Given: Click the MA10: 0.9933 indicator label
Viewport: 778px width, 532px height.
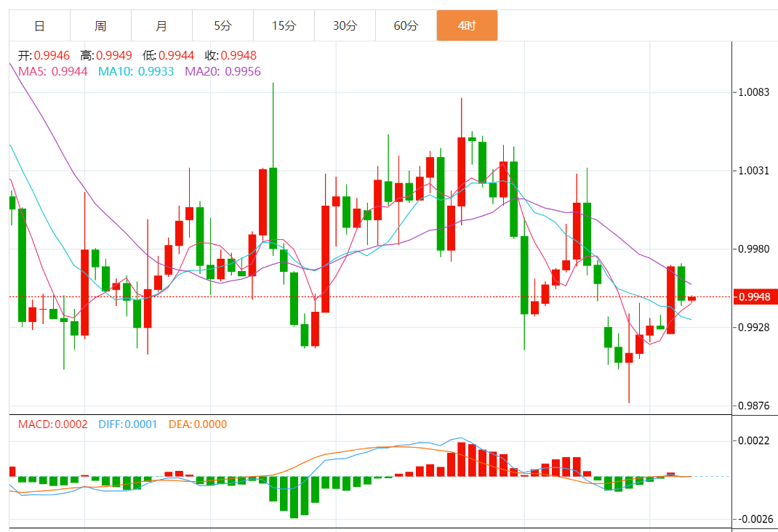Looking at the screenshot, I should [x=136, y=71].
